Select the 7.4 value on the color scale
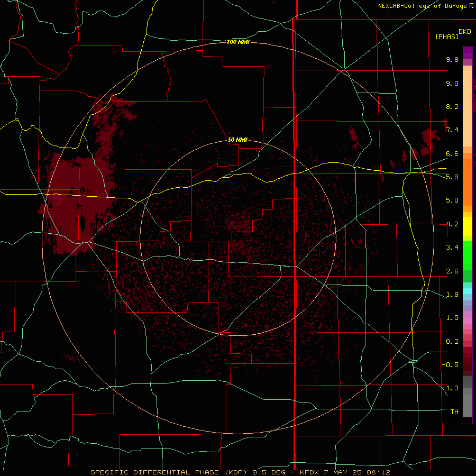The image size is (476, 476). (x=452, y=130)
